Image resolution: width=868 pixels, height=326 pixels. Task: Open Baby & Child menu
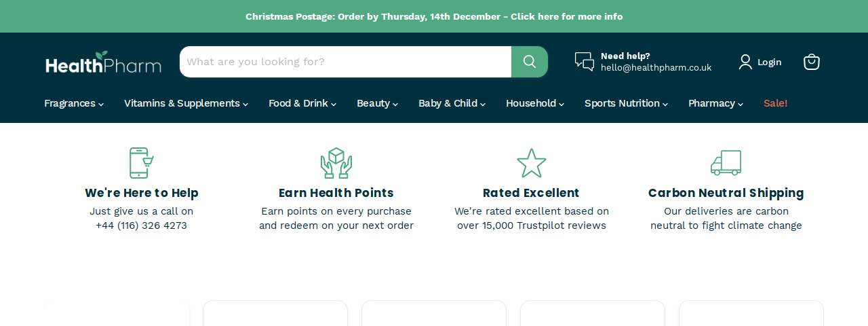click(452, 103)
